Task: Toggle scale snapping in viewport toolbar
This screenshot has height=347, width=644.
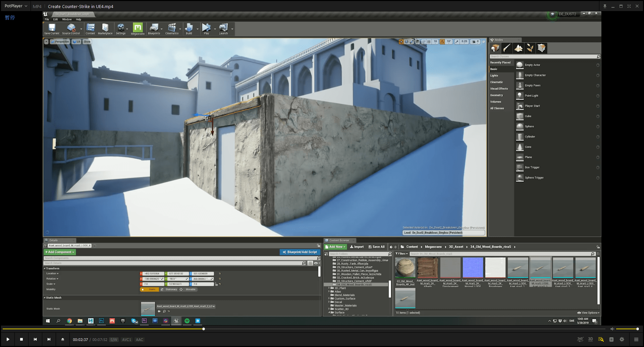Action: point(457,42)
